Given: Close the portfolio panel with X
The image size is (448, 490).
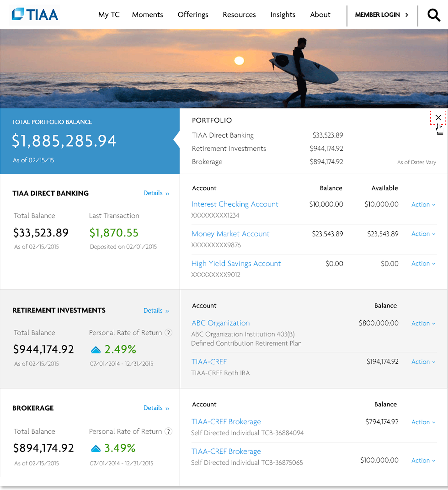Looking at the screenshot, I should click(438, 118).
